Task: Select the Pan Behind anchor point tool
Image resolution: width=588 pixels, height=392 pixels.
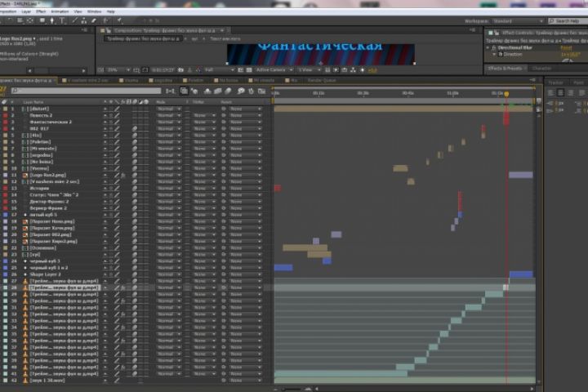Action: click(30, 20)
